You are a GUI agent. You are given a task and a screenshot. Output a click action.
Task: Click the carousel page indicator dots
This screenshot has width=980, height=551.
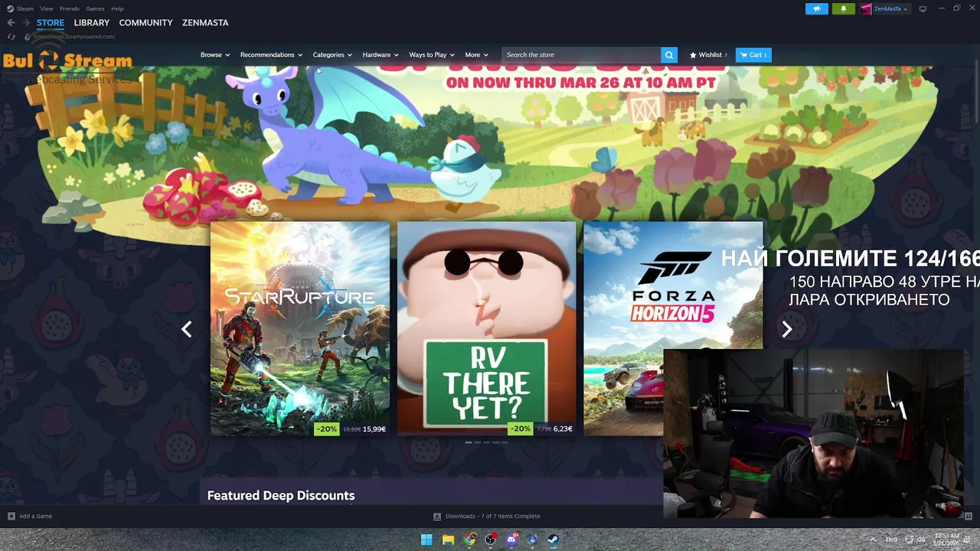(x=486, y=442)
